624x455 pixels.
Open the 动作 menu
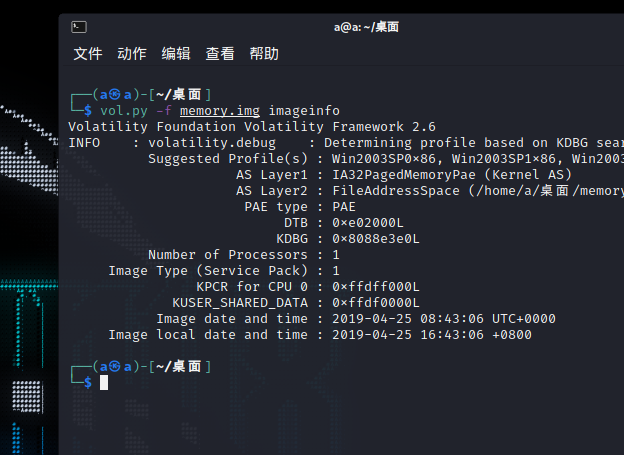pyautogui.click(x=132, y=53)
